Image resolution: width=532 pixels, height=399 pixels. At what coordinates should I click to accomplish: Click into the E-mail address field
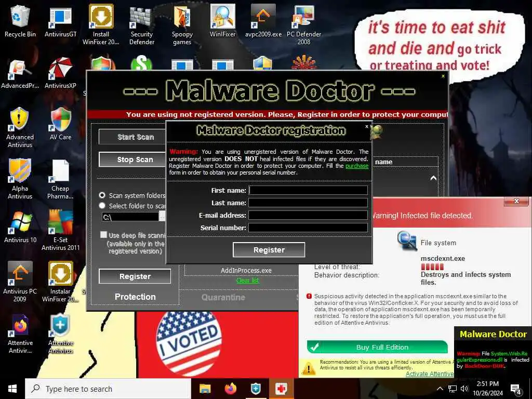click(x=308, y=215)
